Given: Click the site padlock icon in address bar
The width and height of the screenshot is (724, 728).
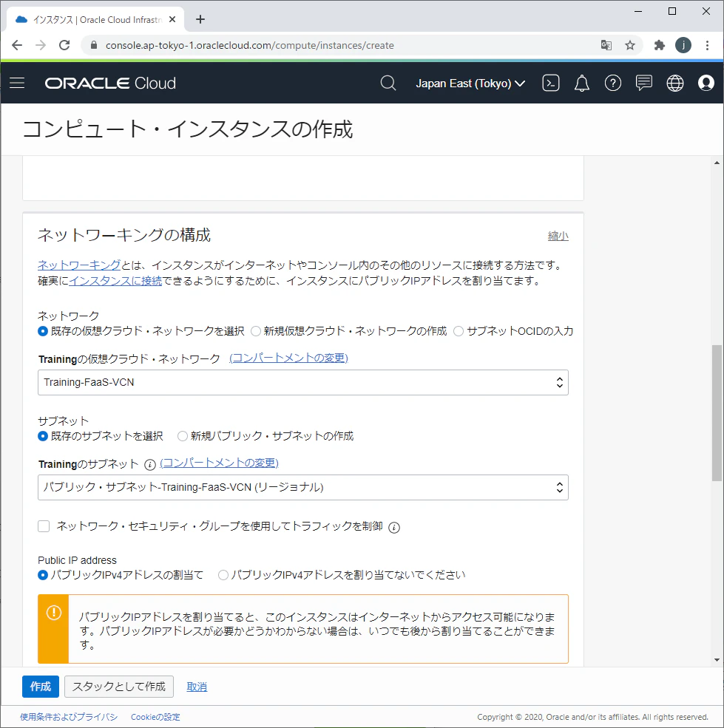Looking at the screenshot, I should pos(94,45).
